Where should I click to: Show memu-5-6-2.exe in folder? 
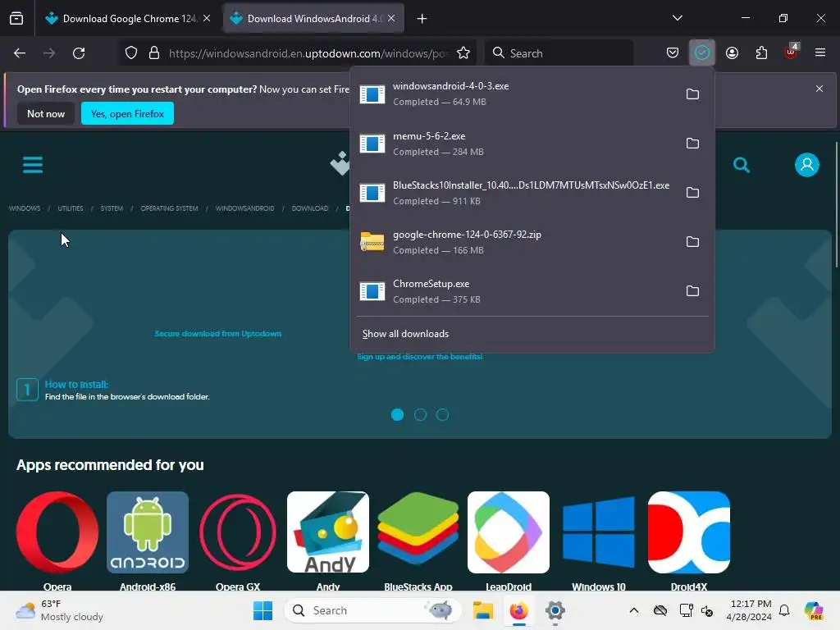point(692,144)
